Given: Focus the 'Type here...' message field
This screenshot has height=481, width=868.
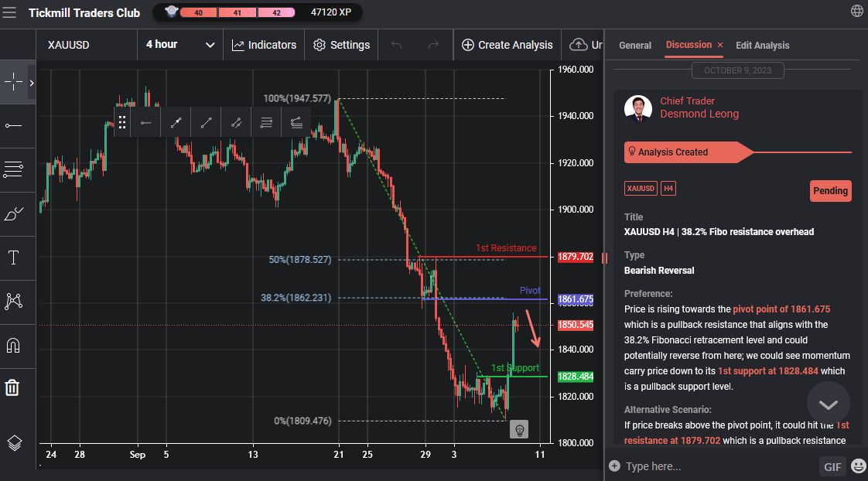Looking at the screenshot, I should pyautogui.click(x=719, y=466).
